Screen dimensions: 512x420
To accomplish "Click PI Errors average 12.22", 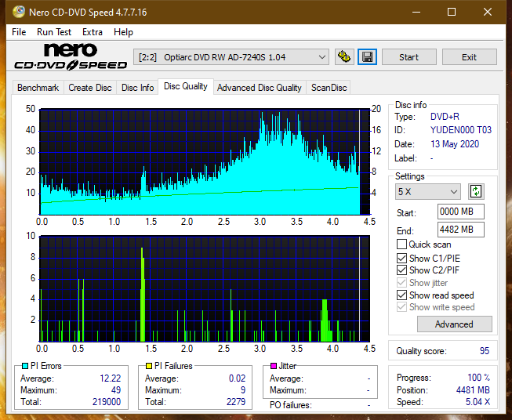I will click(110, 378).
